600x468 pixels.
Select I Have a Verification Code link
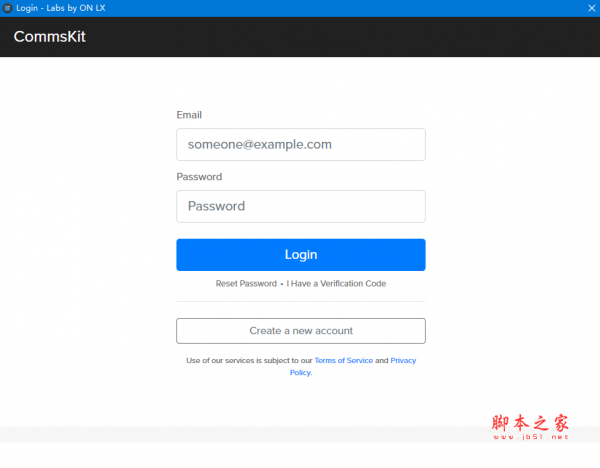tap(336, 284)
